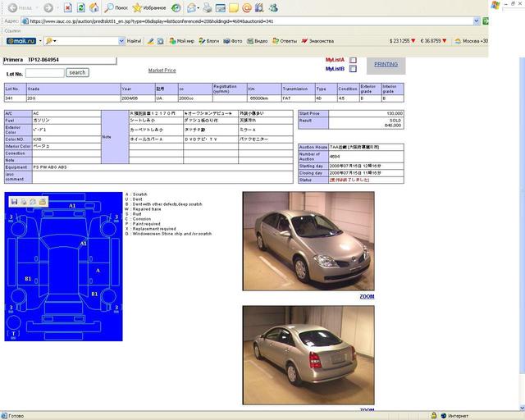Click the euro exchange rate indicator

pyautogui.click(x=434, y=41)
